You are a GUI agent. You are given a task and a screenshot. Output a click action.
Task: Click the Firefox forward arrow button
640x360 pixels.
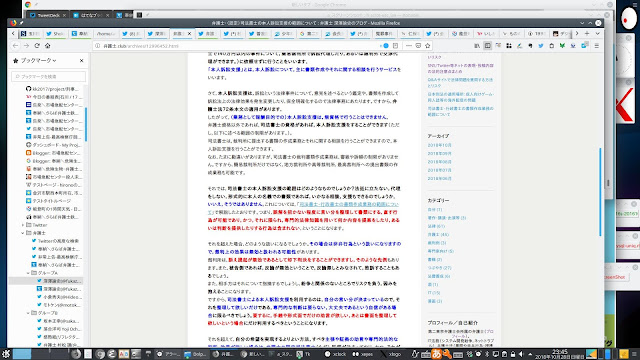click(x=27, y=46)
